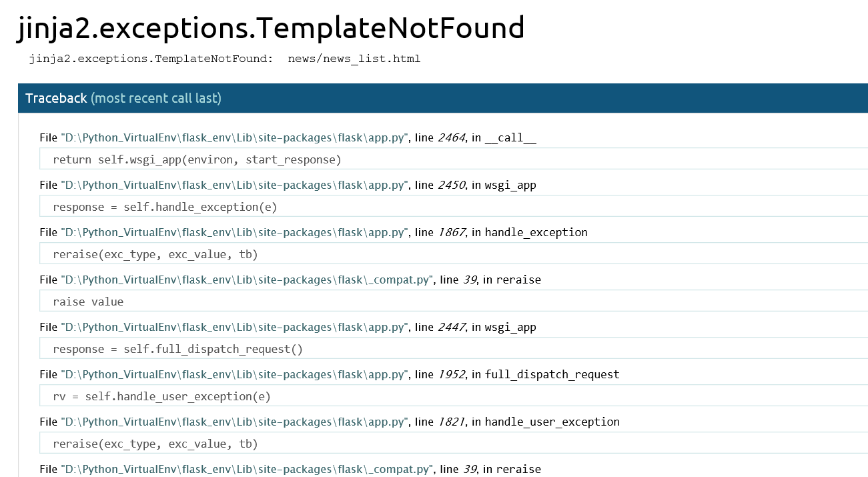Click app.py file path at line 2450

tap(234, 185)
